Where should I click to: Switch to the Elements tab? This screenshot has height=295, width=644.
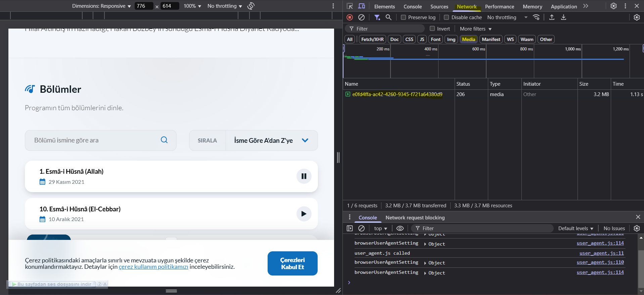384,6
